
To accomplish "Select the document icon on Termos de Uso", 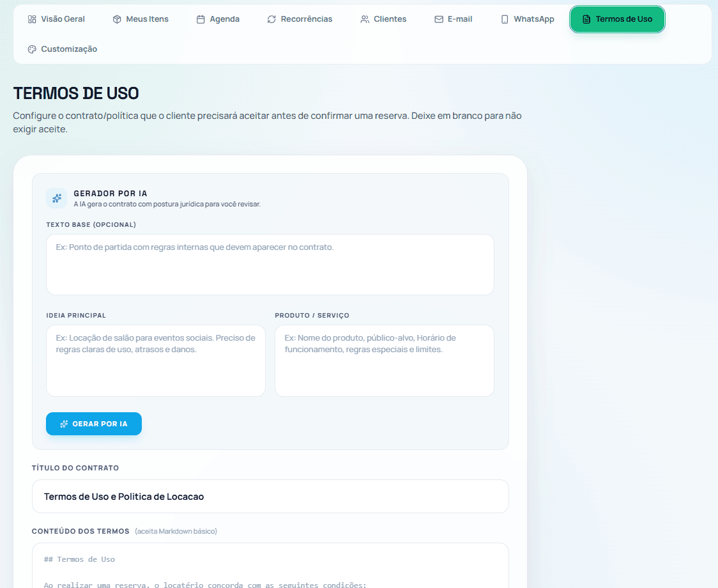I will 586,19.
